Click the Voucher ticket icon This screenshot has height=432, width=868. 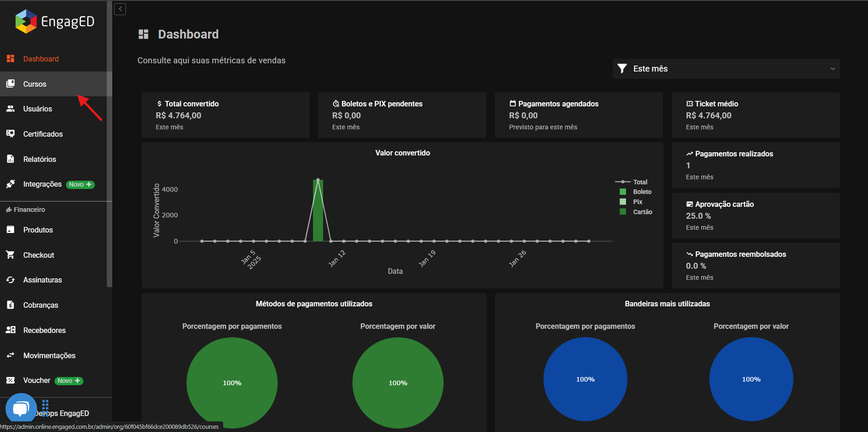tap(10, 380)
